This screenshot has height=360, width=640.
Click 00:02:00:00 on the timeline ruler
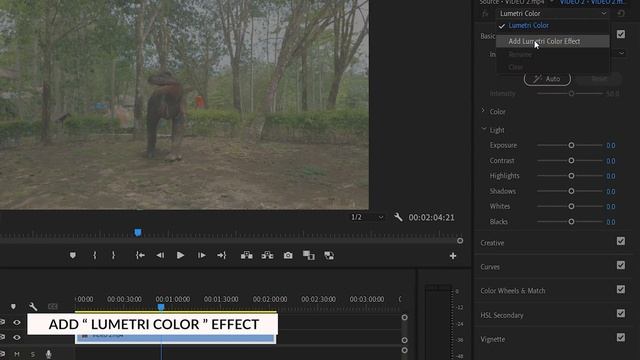(270, 299)
